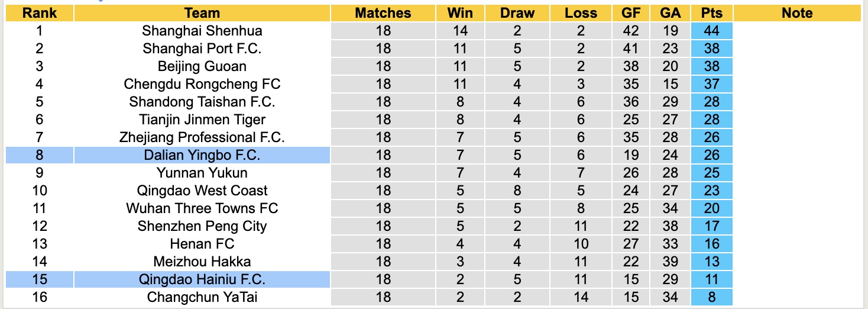
Task: Open the Changchun YaTai team link
Action: 202,297
